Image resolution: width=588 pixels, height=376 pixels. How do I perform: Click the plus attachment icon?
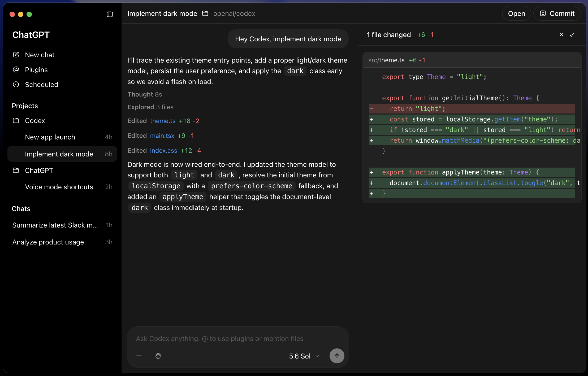pos(139,356)
